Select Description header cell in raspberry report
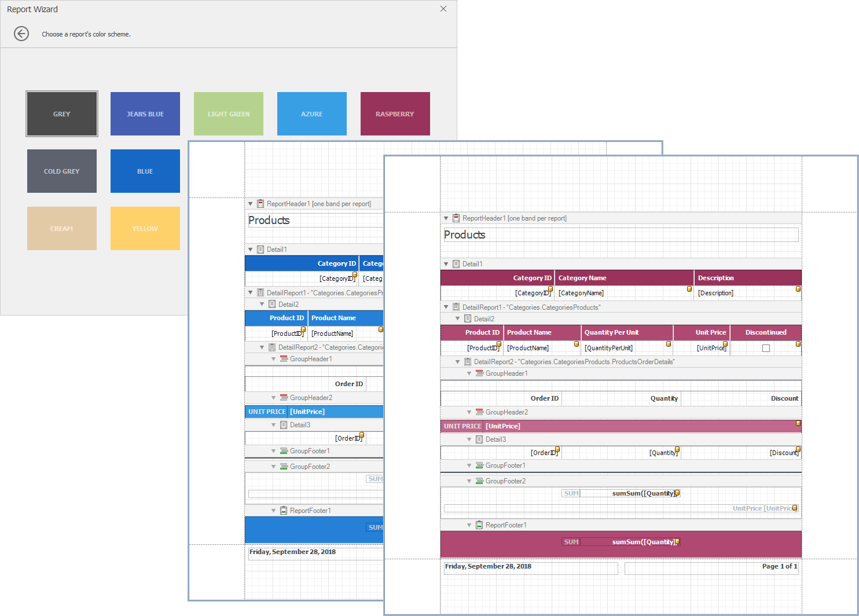Viewport: 859px width, 616px height. point(748,278)
